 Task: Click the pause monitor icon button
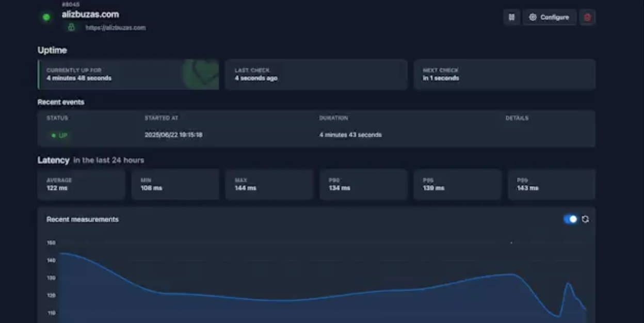511,17
